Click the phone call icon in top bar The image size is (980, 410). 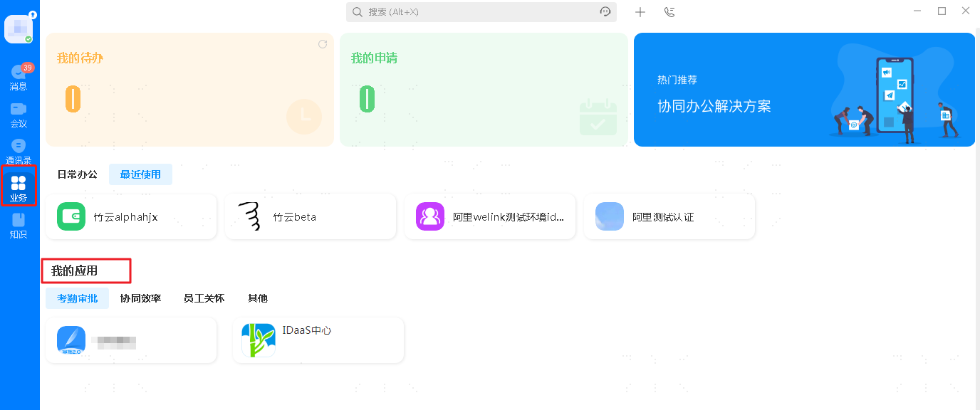[669, 12]
